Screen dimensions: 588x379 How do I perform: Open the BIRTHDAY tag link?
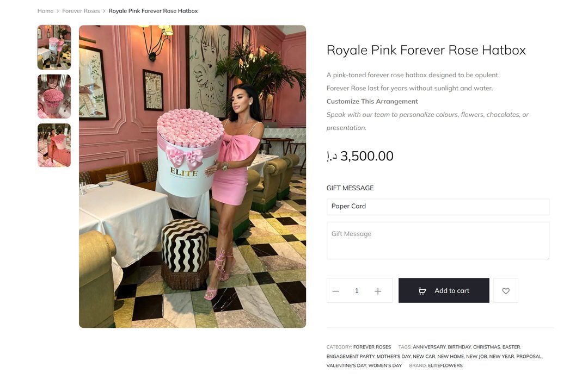click(459, 347)
